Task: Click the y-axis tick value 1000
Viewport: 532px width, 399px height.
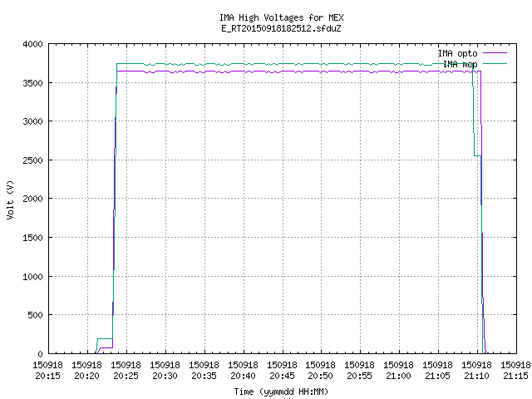Action: 33,277
